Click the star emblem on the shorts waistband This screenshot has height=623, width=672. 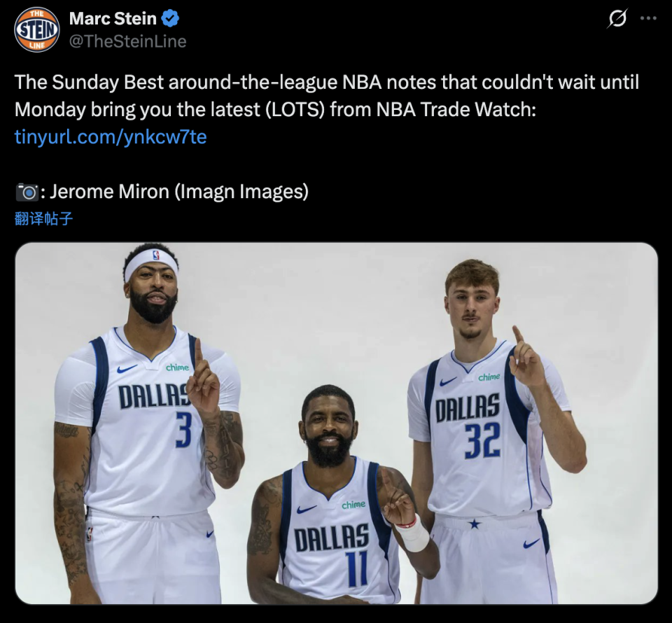pos(474,524)
